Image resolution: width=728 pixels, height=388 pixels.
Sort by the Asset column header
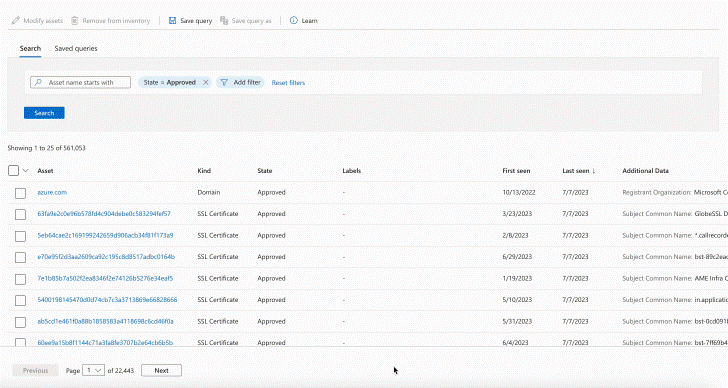coord(46,171)
